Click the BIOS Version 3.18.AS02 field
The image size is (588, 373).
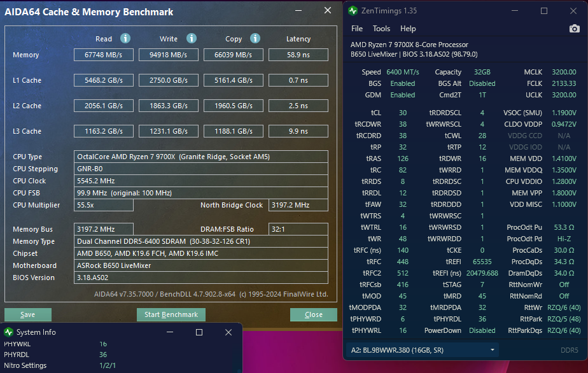[201, 278]
